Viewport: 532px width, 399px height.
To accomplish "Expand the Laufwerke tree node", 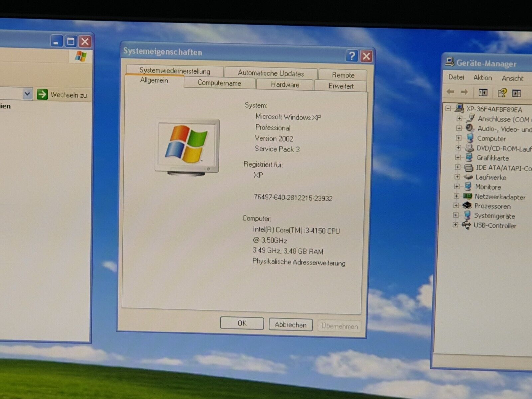I will 457,177.
